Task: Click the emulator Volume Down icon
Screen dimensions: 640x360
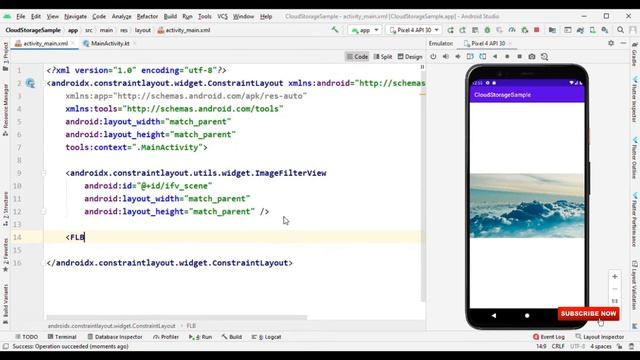Action: (458, 56)
